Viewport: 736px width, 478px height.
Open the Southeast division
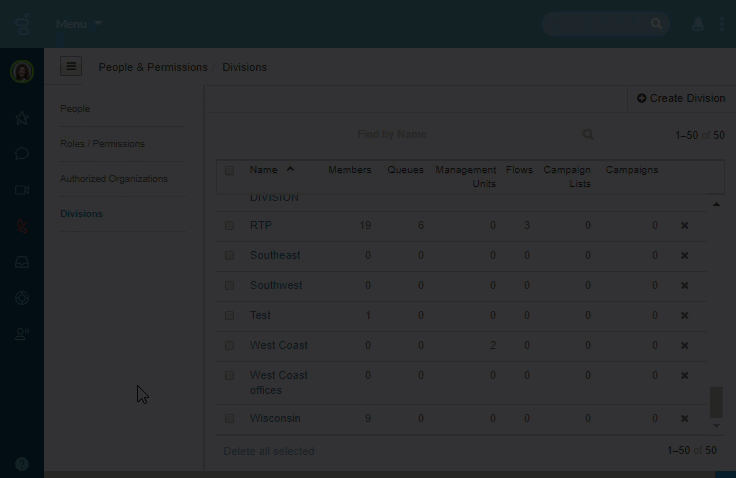(275, 255)
